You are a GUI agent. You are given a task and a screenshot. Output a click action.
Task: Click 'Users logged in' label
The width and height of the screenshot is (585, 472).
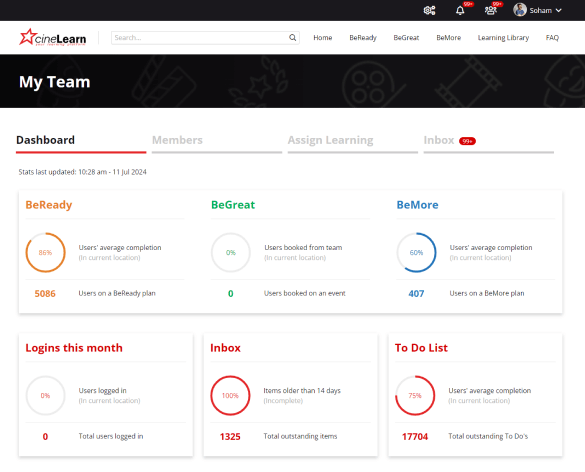(102, 391)
